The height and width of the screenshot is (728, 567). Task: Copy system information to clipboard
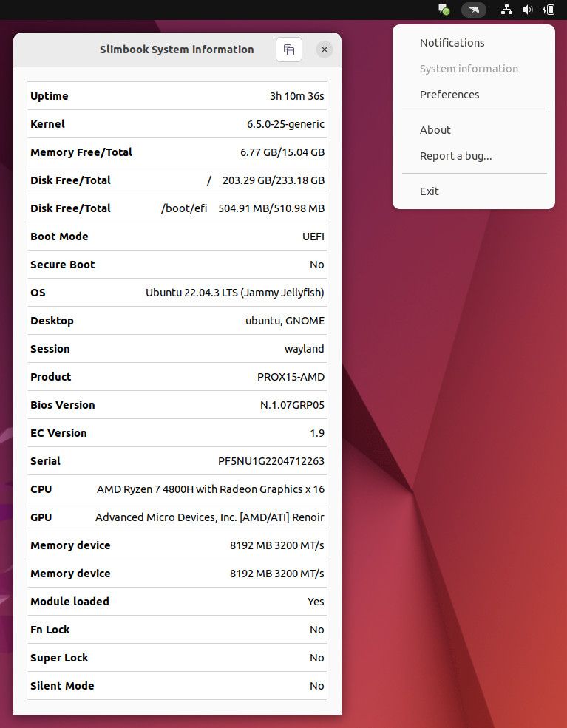coord(289,50)
